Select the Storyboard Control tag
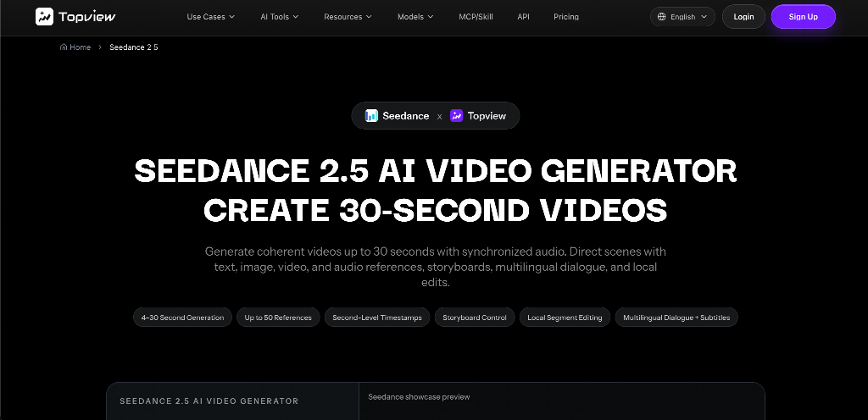Screen dimensions: 868x420 [x=475, y=318]
